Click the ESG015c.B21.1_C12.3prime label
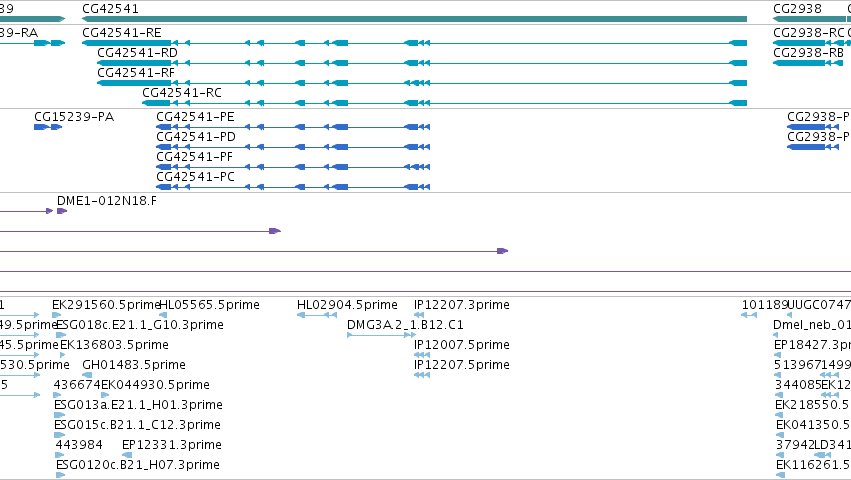This screenshot has width=851, height=480. click(x=137, y=426)
